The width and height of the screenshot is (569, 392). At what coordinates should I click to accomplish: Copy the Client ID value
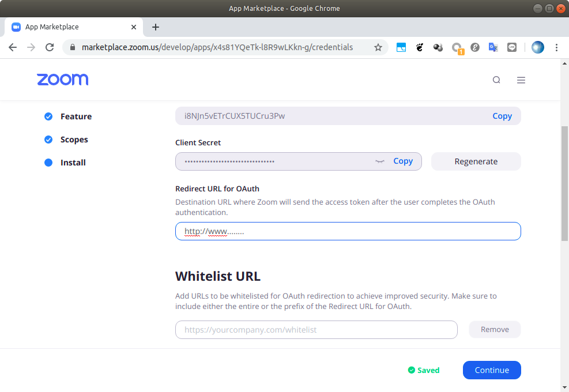(502, 116)
